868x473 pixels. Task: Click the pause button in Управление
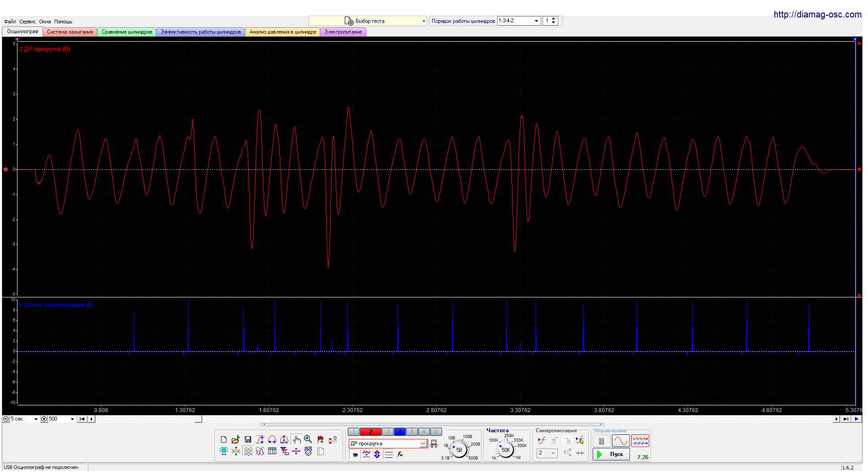click(602, 441)
